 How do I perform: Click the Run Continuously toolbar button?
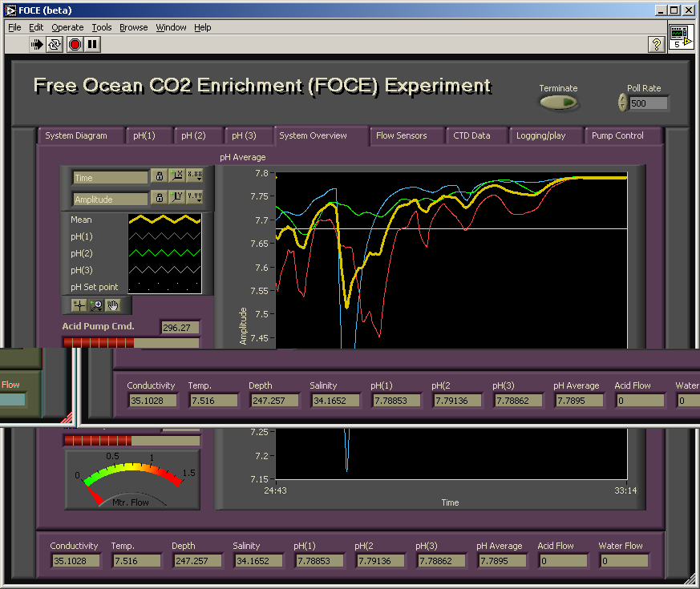pyautogui.click(x=55, y=44)
